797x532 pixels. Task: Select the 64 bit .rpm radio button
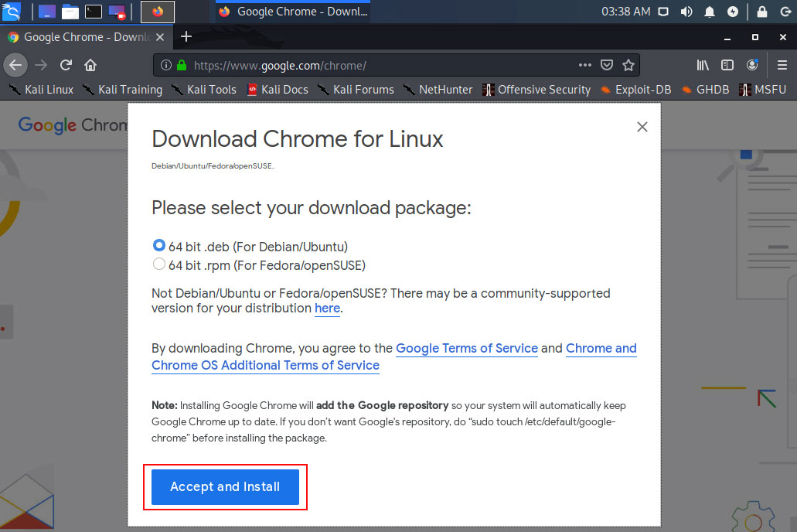tap(158, 264)
